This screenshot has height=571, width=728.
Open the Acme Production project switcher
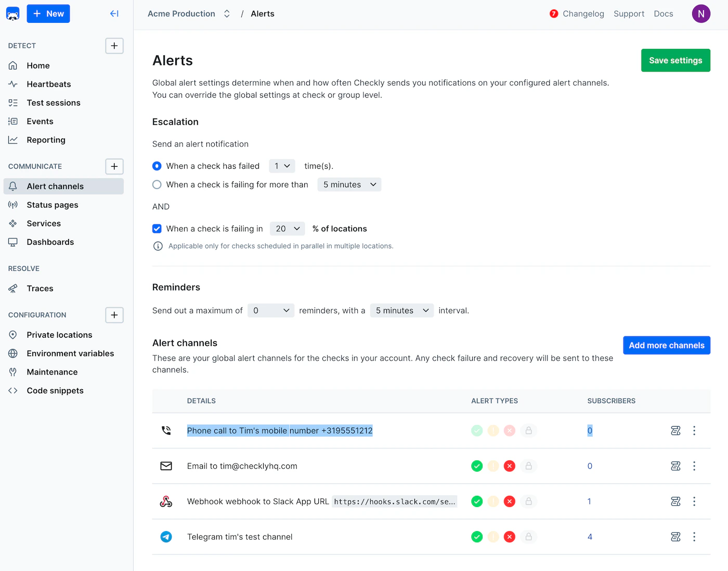(227, 14)
